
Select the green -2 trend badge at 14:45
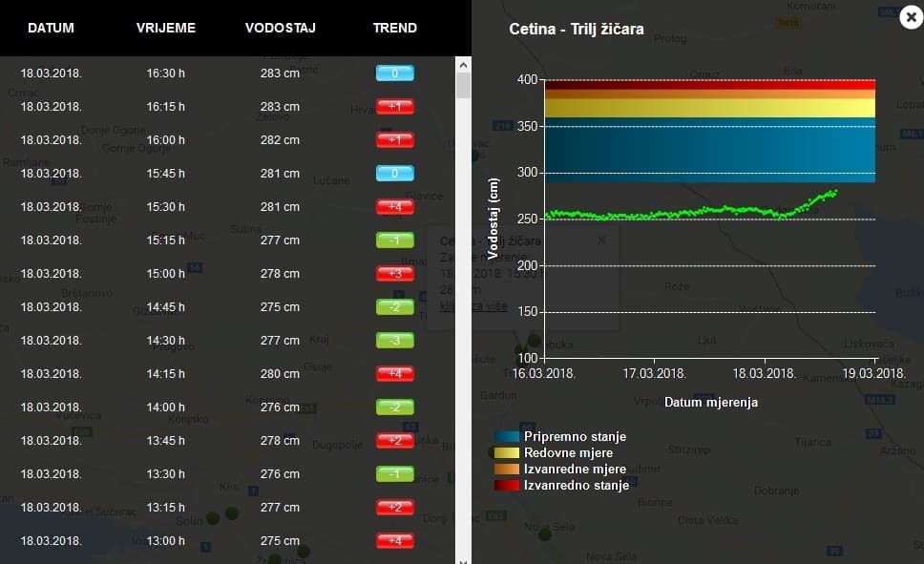pos(394,307)
